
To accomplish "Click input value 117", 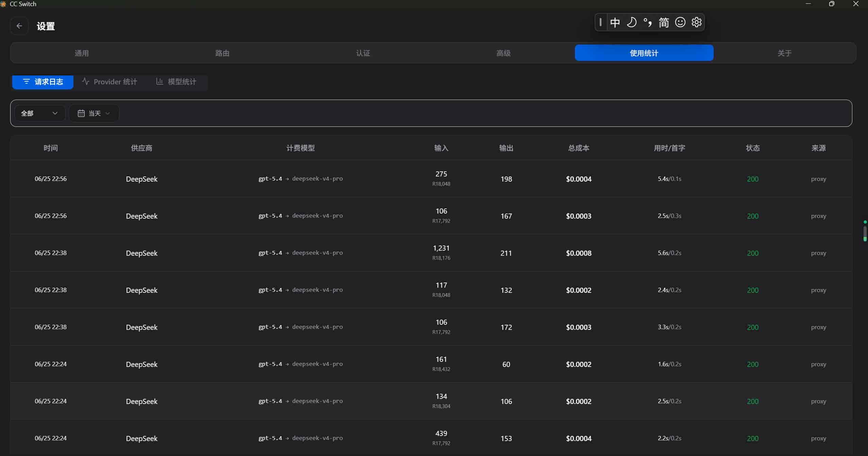I will (441, 285).
